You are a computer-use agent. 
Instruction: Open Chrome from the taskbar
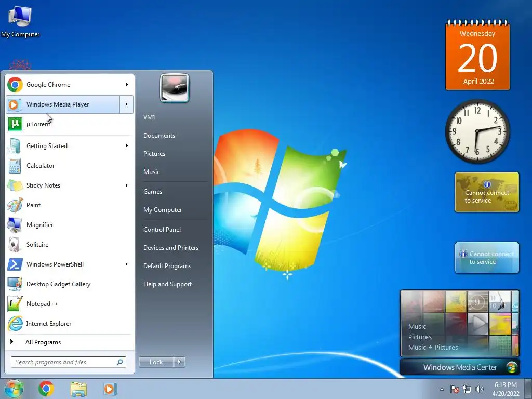[46, 389]
